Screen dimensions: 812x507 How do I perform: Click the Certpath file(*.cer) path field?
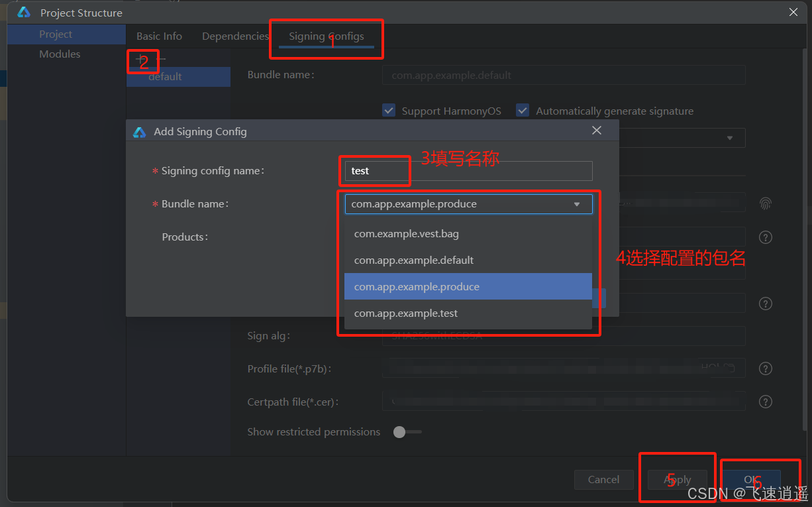(x=564, y=402)
